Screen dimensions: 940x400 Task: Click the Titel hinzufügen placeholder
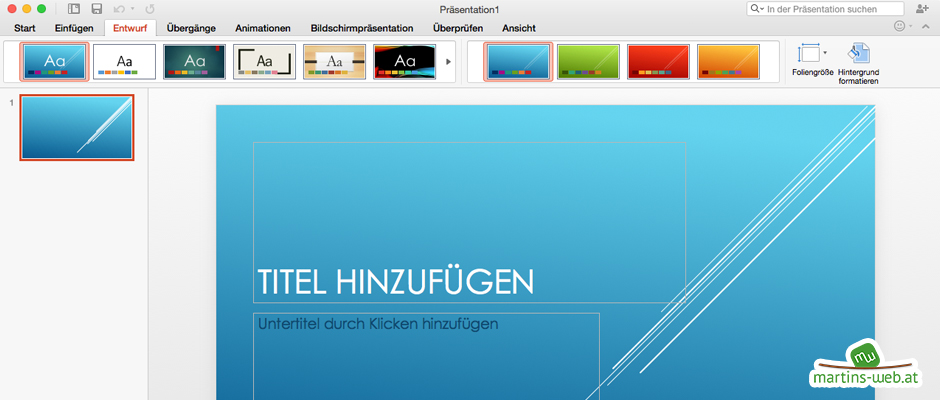469,222
